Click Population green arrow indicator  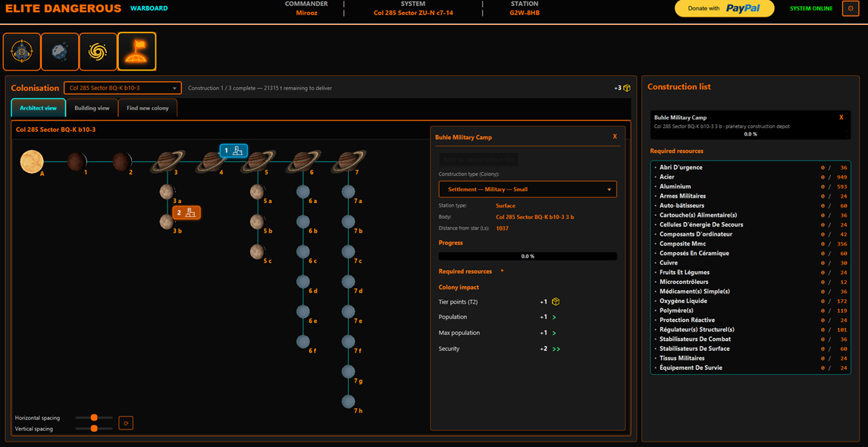click(x=554, y=317)
